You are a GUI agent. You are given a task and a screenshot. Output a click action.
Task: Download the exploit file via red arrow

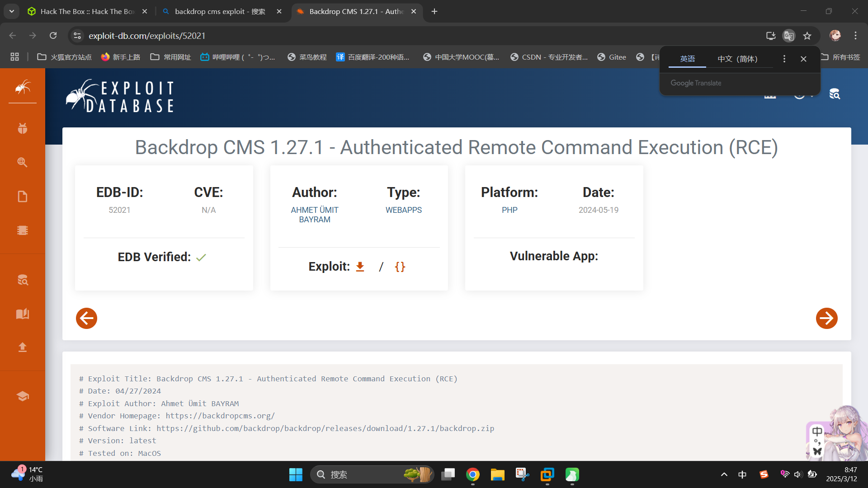tap(360, 267)
